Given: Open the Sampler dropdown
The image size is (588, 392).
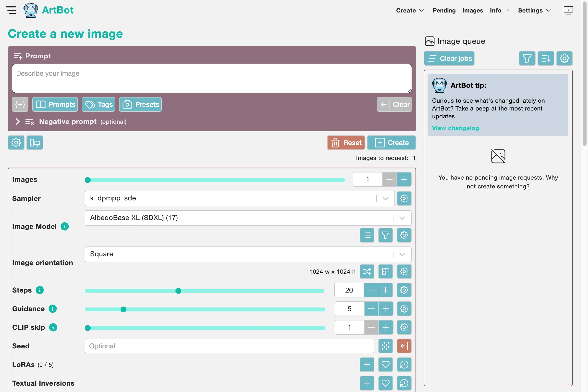Looking at the screenshot, I should click(x=239, y=198).
